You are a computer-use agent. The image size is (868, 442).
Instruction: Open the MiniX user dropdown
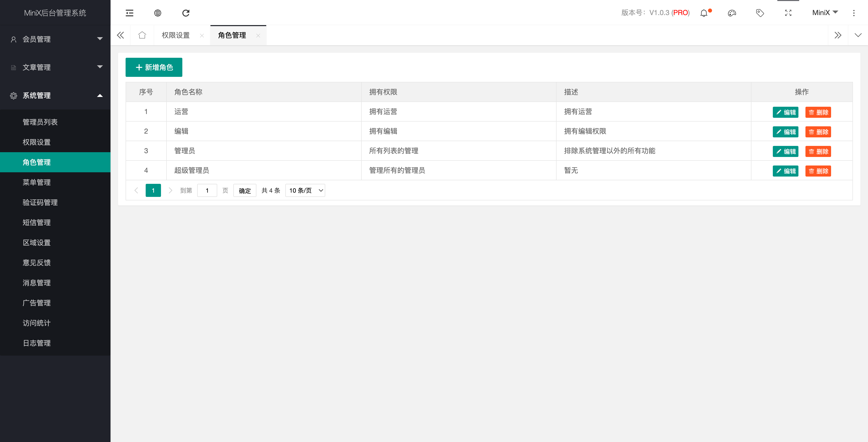(825, 13)
